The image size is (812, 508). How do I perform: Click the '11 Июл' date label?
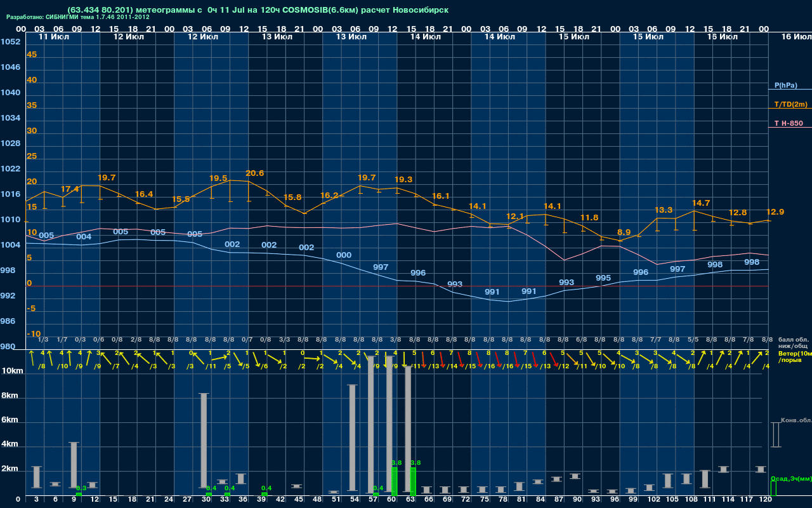tap(53, 37)
